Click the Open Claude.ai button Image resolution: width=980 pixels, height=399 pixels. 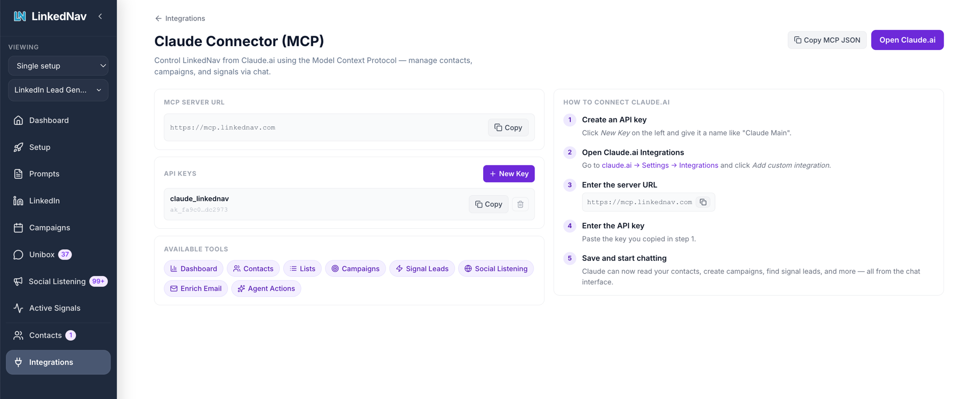coord(907,40)
